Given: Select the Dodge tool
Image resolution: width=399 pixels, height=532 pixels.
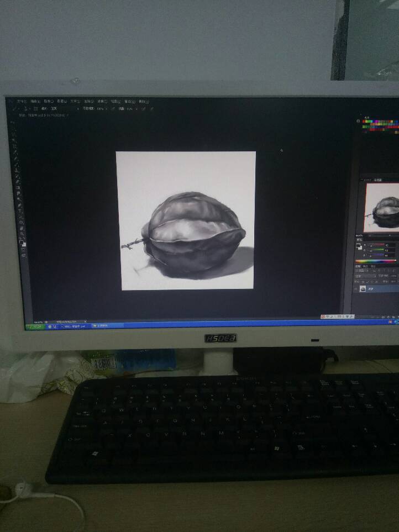Looking at the screenshot, I should pyautogui.click(x=19, y=199).
